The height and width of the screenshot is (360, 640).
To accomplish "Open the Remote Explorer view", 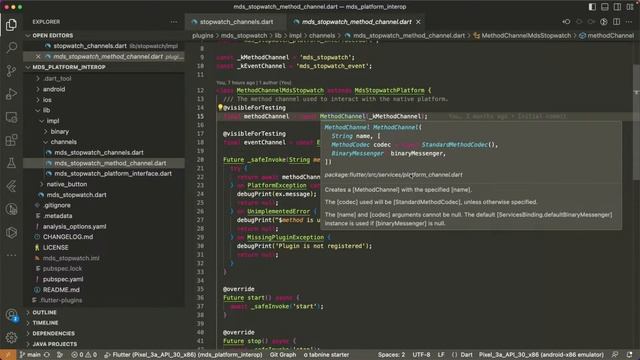I will (x=11, y=117).
